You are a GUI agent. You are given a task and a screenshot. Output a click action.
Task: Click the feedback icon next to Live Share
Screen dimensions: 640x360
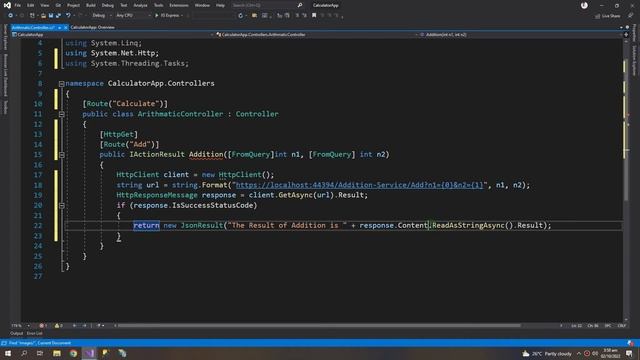[631, 16]
